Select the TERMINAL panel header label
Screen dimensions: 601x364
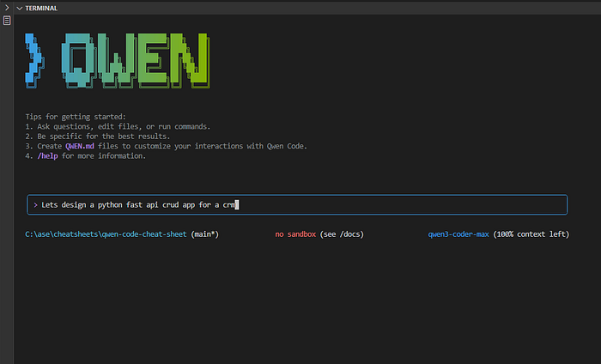pyautogui.click(x=41, y=8)
